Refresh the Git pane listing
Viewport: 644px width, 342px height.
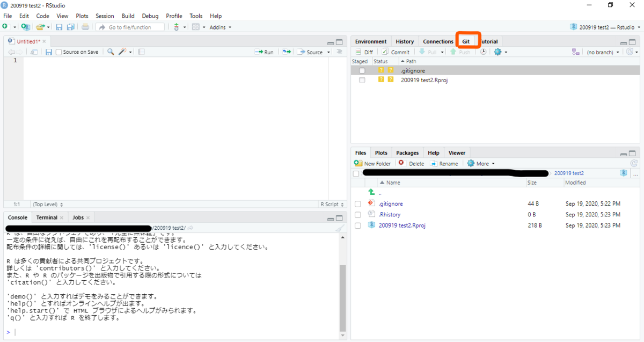(630, 52)
